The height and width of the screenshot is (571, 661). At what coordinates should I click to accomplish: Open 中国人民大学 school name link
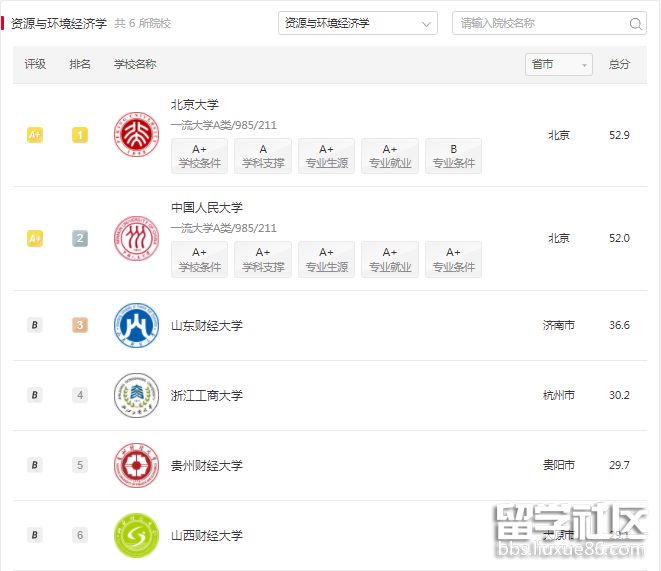207,207
